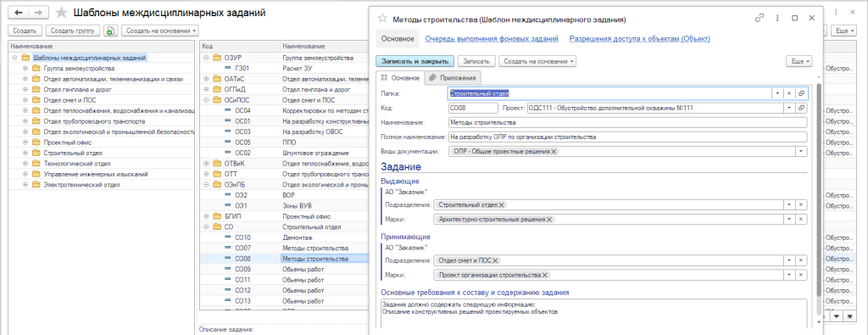Image resolution: width=868 pixels, height=335 pixels.
Task: Open the Проект dropdown arrow
Action: pos(788,108)
